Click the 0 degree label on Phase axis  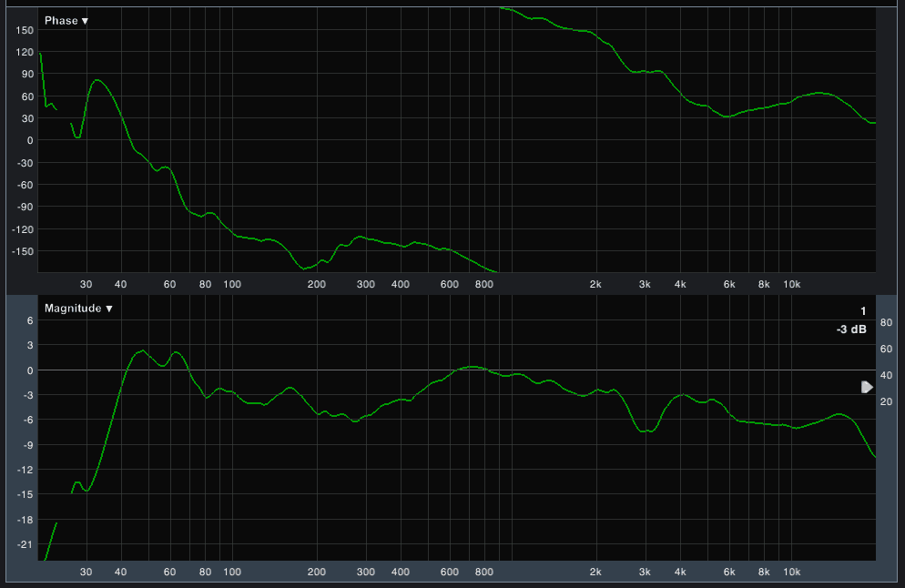(29, 141)
